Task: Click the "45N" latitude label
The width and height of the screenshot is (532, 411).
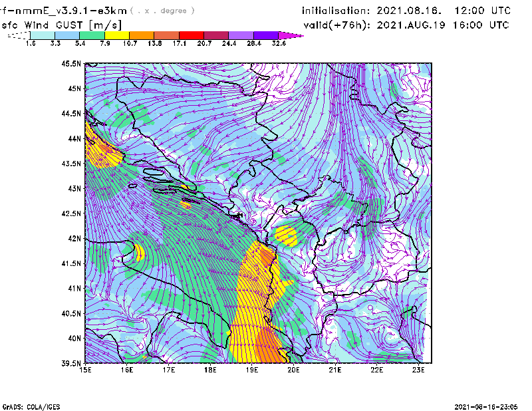Action: 74,88
